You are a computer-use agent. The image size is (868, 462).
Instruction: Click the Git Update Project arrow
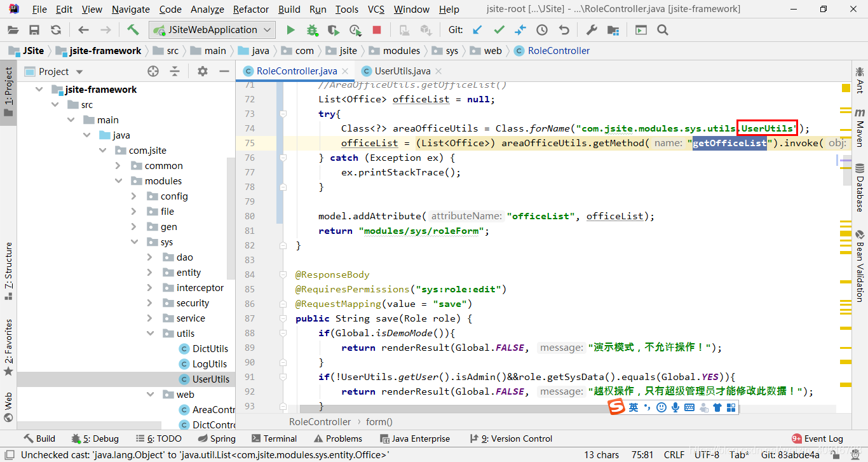[477, 30]
